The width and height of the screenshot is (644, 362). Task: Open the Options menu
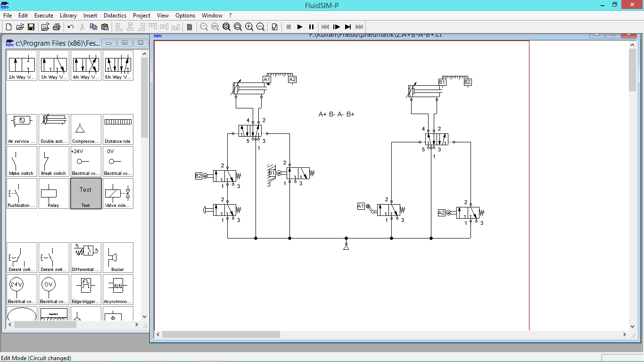click(x=185, y=15)
